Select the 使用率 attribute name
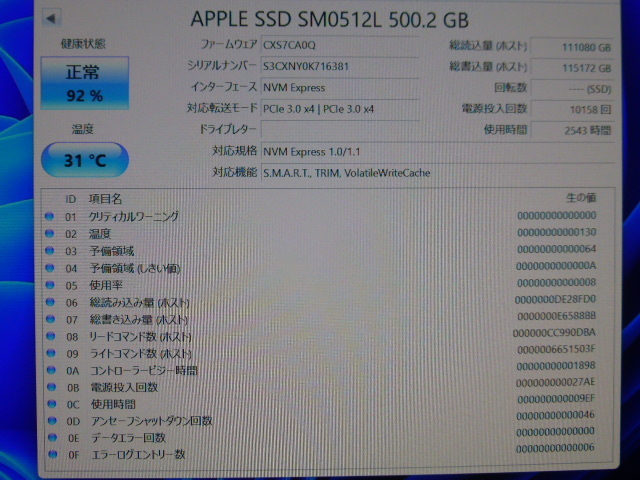 coord(106,285)
